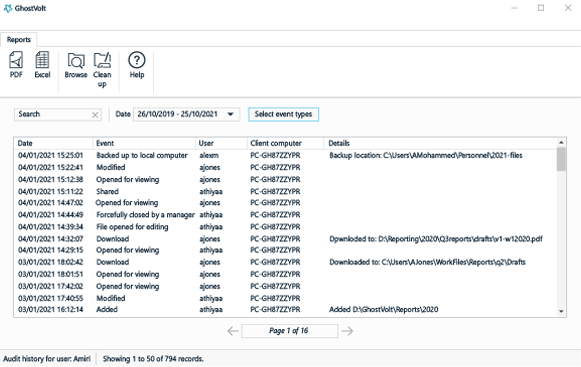Click user 'alexm' cell
The image size is (581, 367).
point(209,155)
